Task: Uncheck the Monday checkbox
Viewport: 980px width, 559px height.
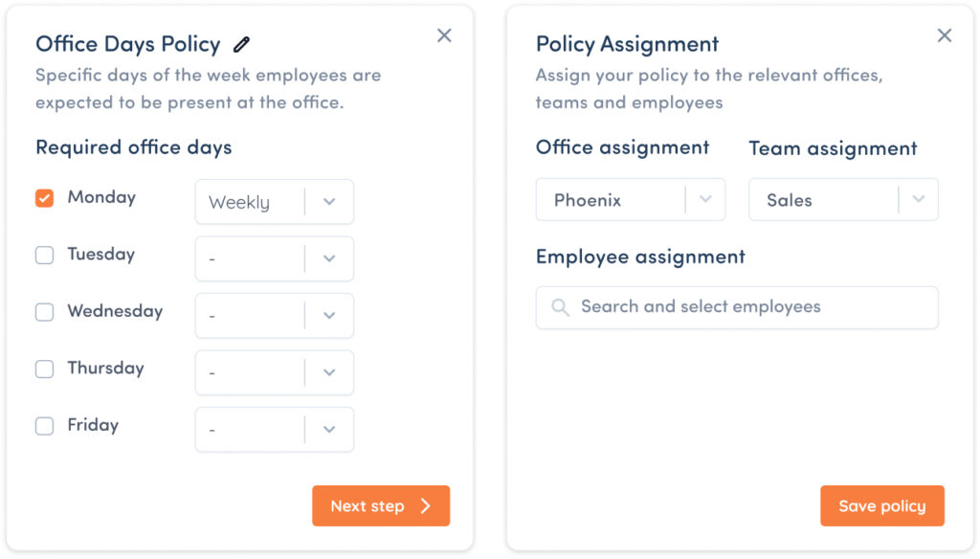Action: (44, 198)
